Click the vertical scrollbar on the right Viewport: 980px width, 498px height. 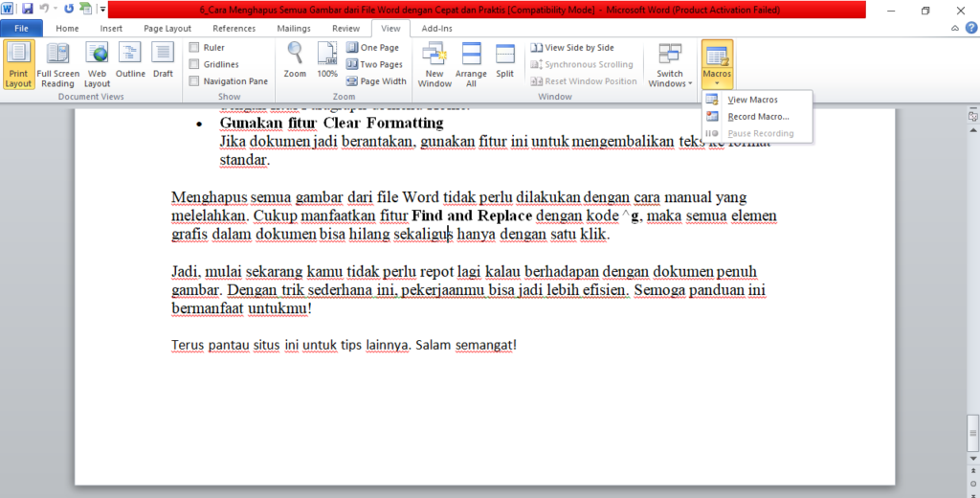coord(972,287)
